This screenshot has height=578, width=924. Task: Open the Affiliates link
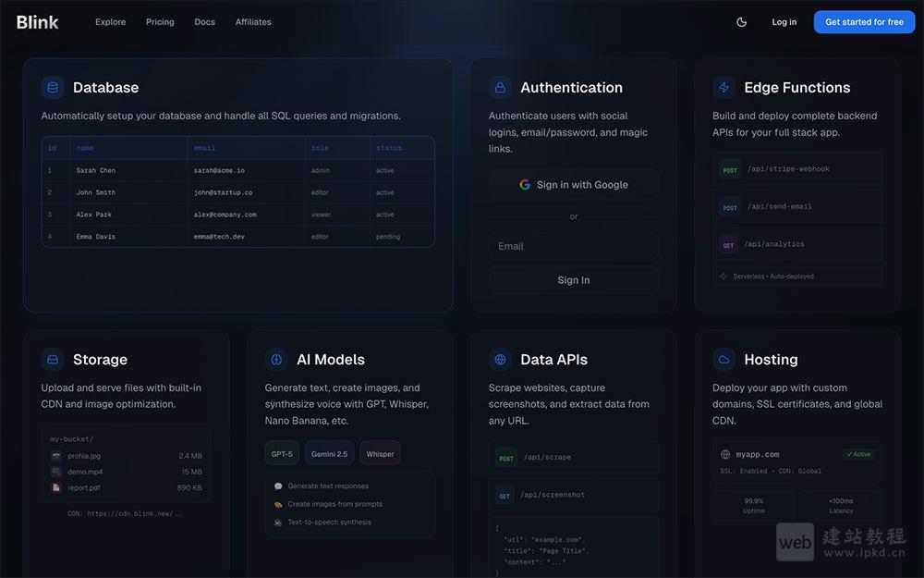(x=253, y=22)
